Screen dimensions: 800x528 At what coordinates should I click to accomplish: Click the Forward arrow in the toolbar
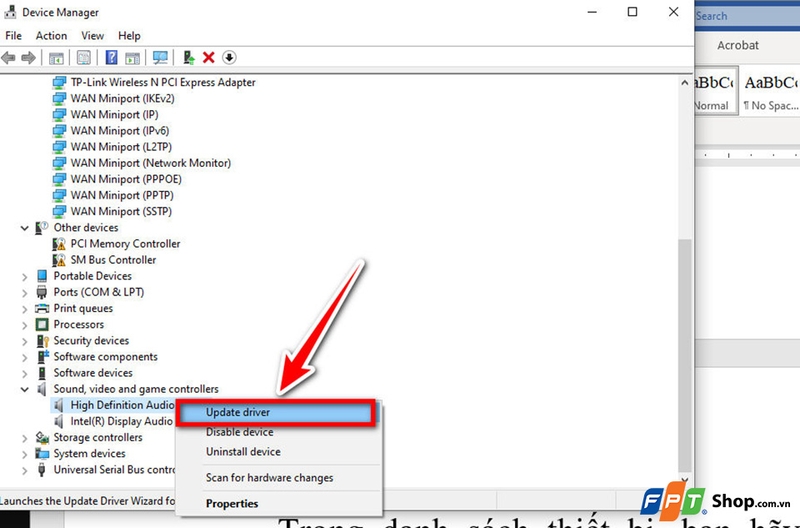(x=29, y=58)
